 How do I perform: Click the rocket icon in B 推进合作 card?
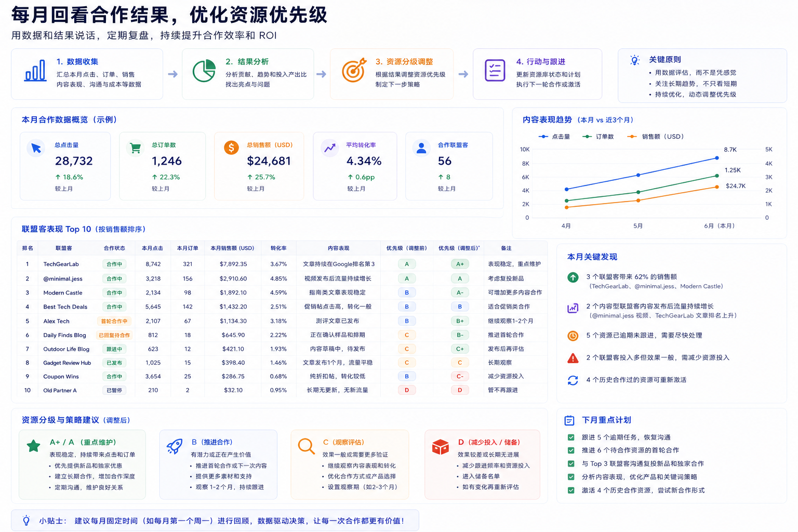click(x=175, y=446)
